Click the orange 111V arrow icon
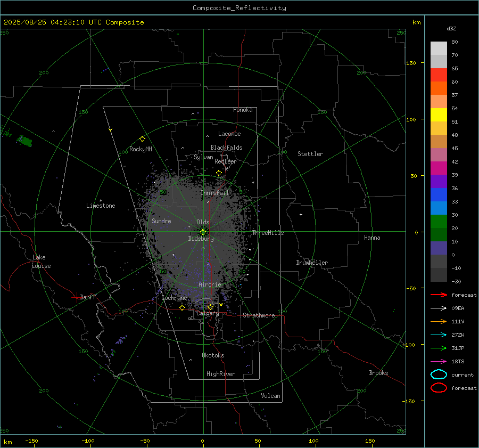 439,321
